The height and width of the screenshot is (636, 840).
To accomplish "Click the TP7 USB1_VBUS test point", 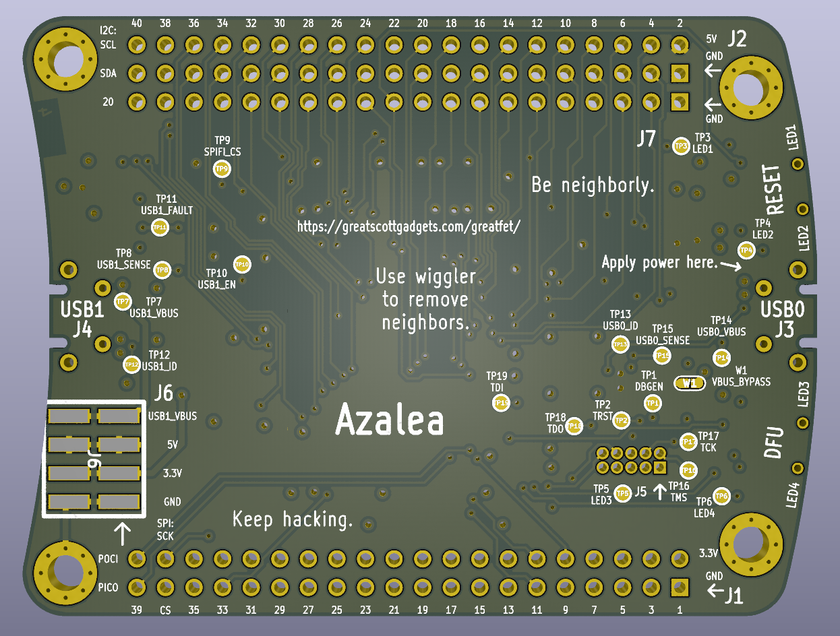I will (x=122, y=301).
